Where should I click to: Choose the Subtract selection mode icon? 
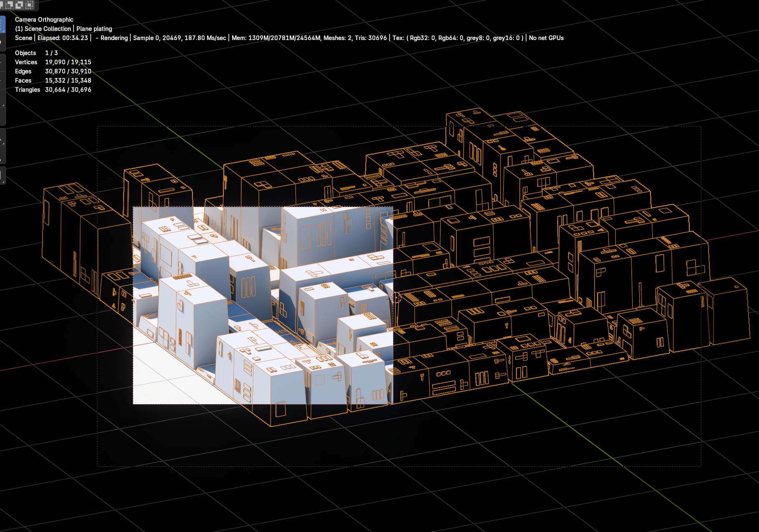[x=9, y=5]
